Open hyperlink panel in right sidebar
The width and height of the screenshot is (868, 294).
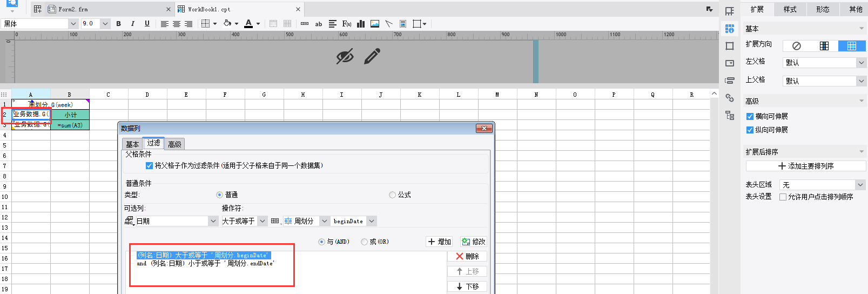coord(730,98)
